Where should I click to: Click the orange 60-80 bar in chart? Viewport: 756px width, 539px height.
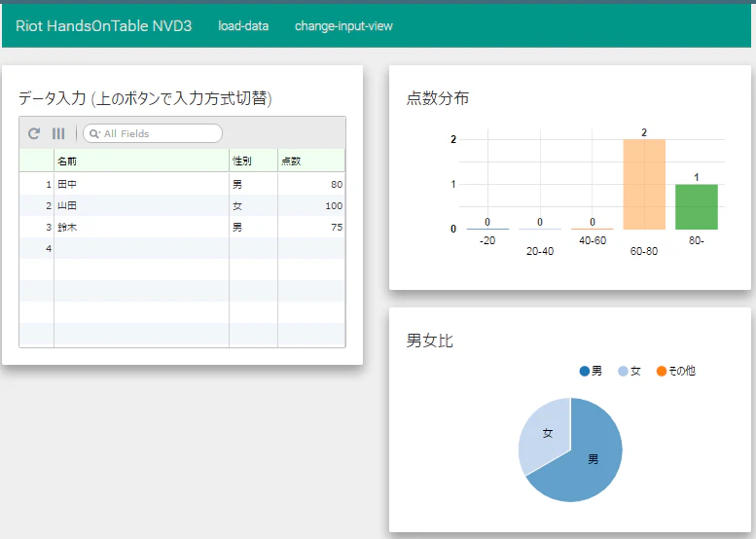pyautogui.click(x=644, y=184)
